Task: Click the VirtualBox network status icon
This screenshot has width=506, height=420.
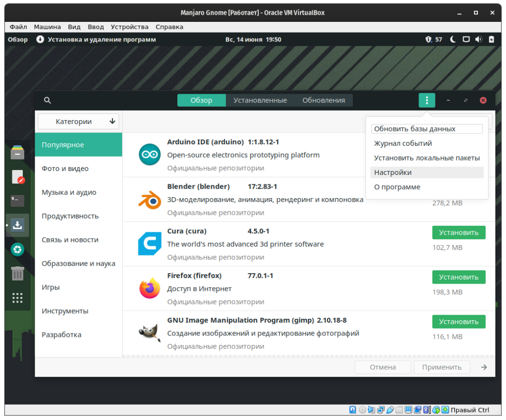Action: pos(381,410)
